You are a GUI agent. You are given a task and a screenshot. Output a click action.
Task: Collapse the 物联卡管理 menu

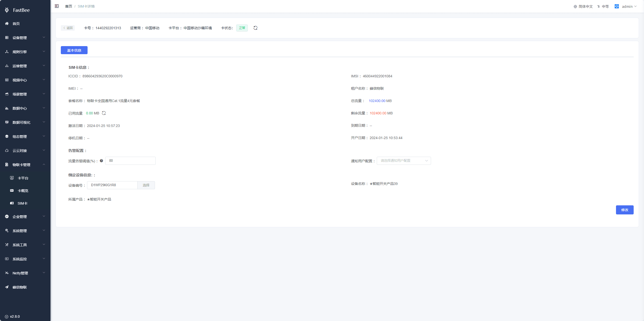pyautogui.click(x=25, y=165)
